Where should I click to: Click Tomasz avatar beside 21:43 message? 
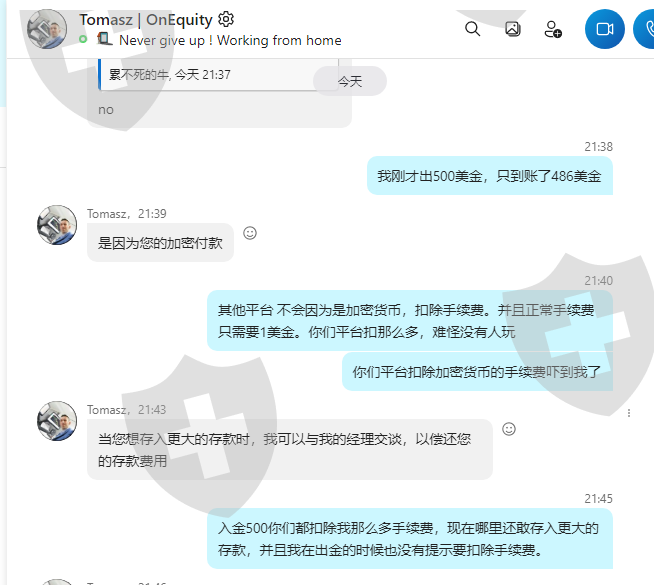tap(57, 421)
